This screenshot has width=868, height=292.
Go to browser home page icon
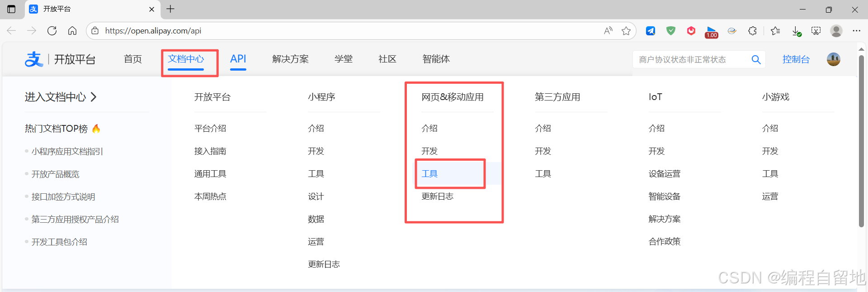72,31
